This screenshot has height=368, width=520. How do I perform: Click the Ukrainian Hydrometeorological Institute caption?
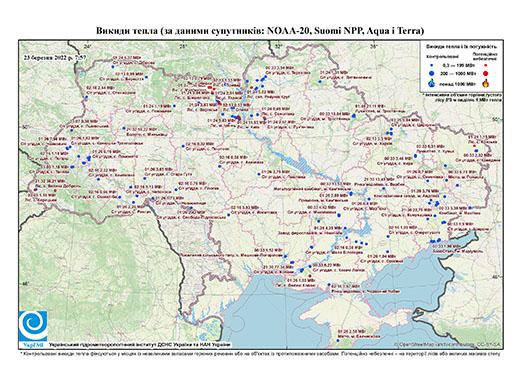pyautogui.click(x=140, y=344)
